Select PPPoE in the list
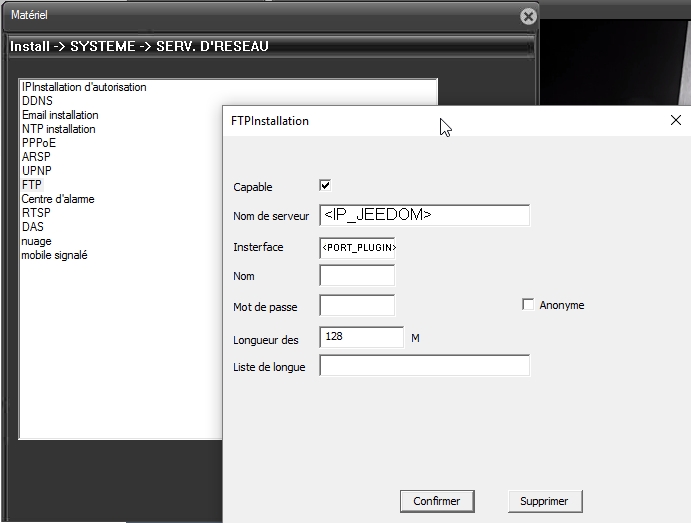The image size is (691, 523). pos(39,143)
